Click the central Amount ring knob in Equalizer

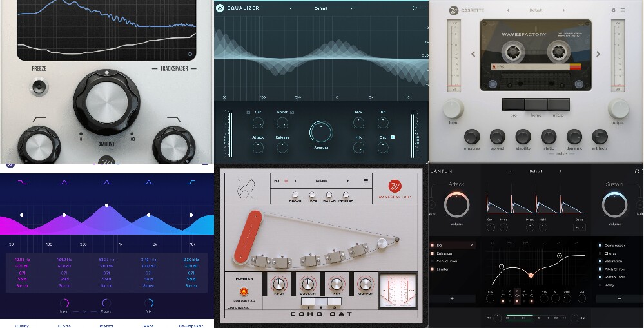click(x=321, y=131)
